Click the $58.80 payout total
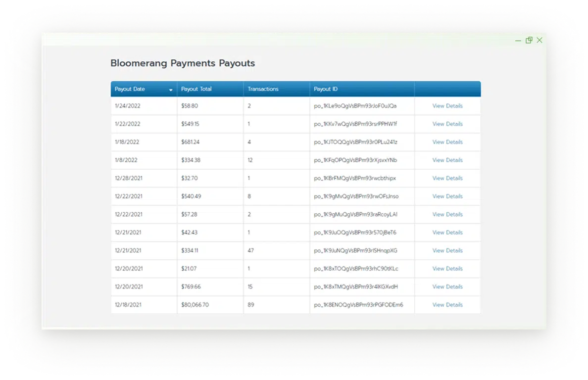 pyautogui.click(x=190, y=106)
